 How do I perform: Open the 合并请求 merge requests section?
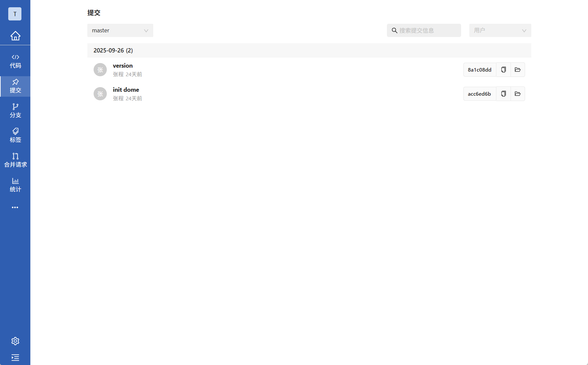(x=15, y=160)
